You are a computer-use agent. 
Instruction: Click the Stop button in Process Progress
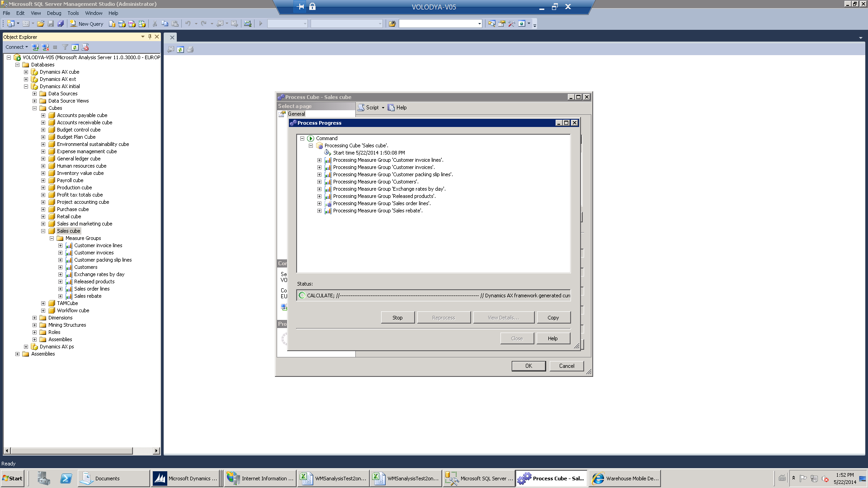[x=397, y=317]
